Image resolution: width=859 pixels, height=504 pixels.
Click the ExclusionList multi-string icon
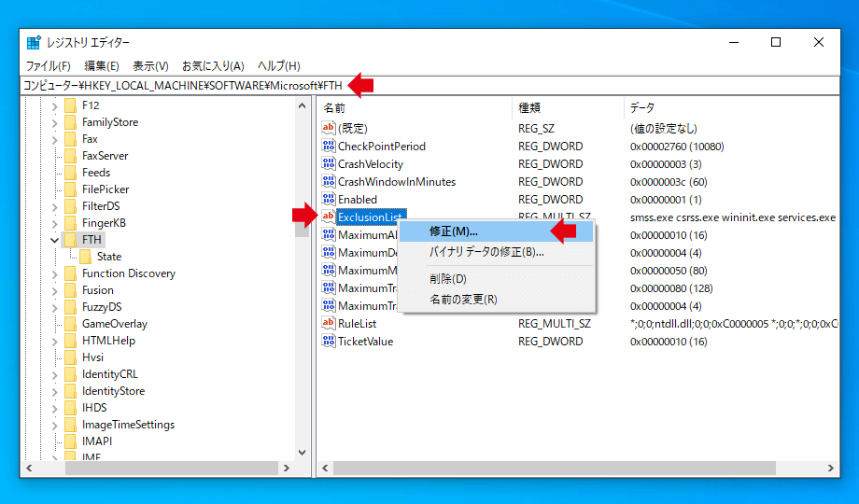[x=328, y=217]
